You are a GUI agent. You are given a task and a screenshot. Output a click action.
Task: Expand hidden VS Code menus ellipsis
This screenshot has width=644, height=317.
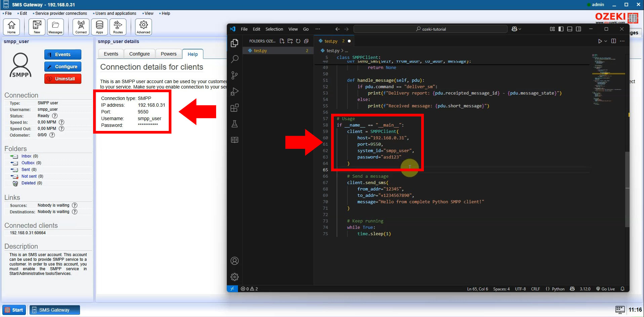pyautogui.click(x=318, y=29)
